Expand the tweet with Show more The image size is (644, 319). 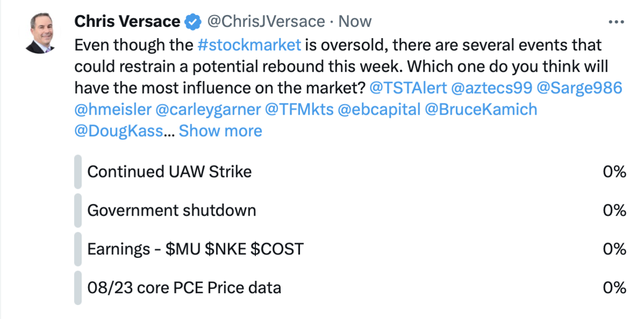[x=220, y=130]
